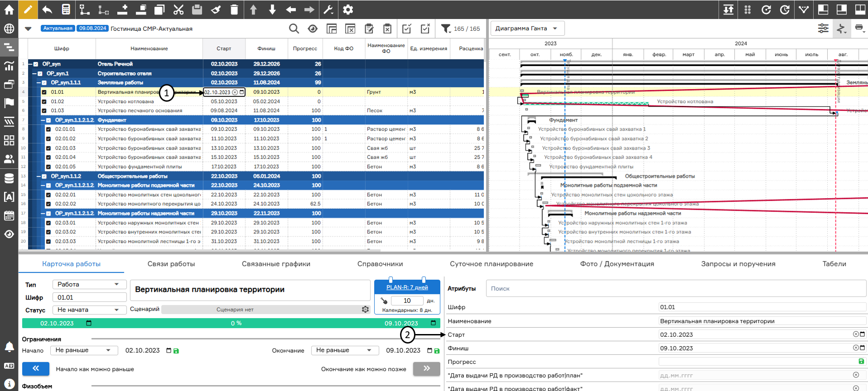Click the Home icon in top-left corner
The width and height of the screenshot is (868, 391).
(x=9, y=9)
